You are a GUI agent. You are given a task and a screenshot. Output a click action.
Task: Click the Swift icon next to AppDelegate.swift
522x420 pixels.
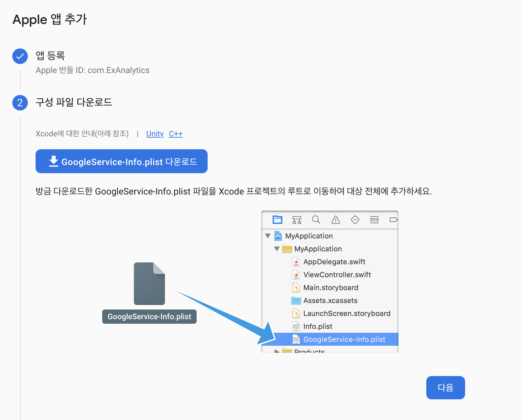click(296, 262)
